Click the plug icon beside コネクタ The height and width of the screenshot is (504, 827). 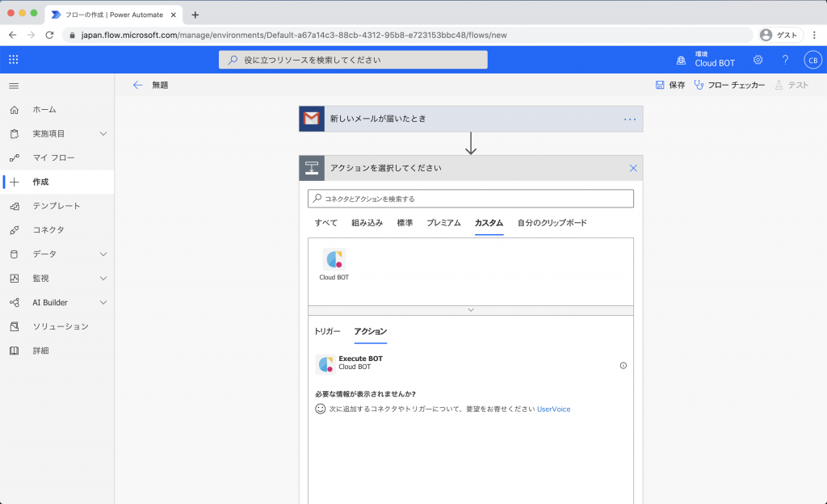pos(15,230)
